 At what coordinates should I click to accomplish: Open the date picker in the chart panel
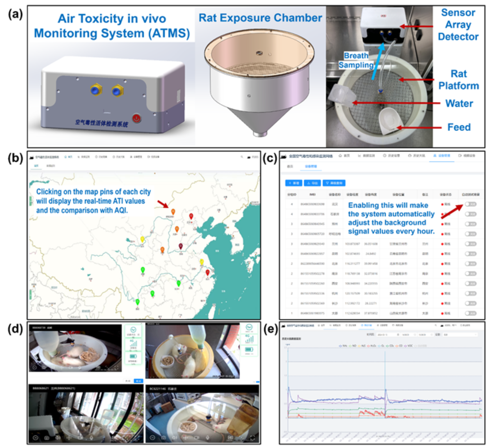tap(386, 334)
